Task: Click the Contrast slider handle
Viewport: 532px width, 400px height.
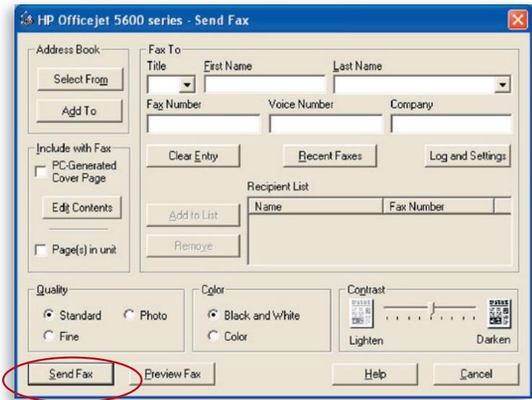Action: [x=432, y=308]
